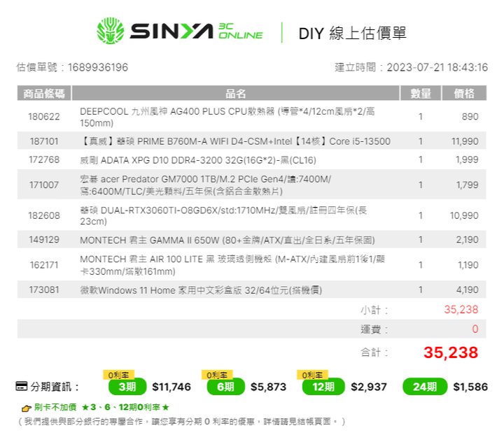Screen dimensions: 504x442
Task: Click the DEEPCOOL AG400 PLUS cooler name
Action: [227, 117]
